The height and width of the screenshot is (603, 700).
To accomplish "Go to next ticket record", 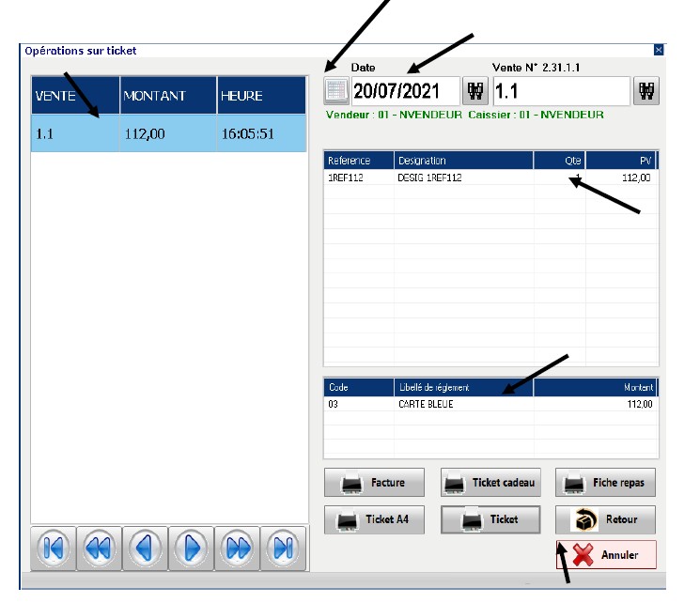I will (191, 548).
